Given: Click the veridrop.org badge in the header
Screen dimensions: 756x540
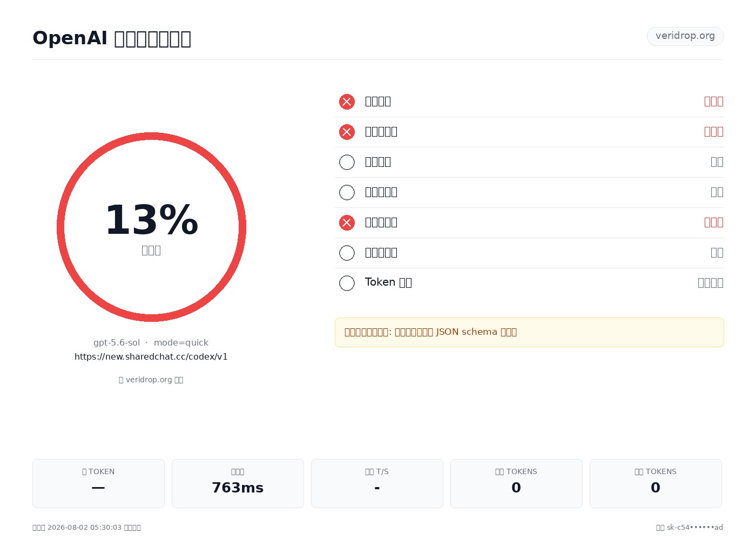Looking at the screenshot, I should tap(685, 36).
